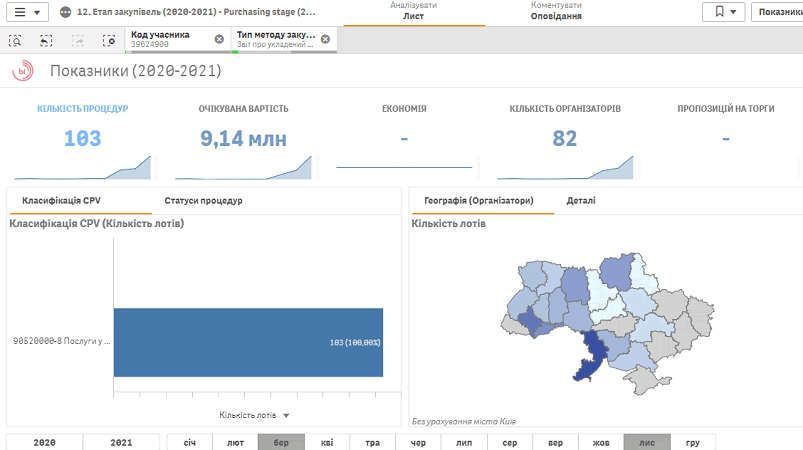Viewport: 803px width, 450px height.
Task: Click organizers count sparkline chart
Action: pyautogui.click(x=565, y=167)
